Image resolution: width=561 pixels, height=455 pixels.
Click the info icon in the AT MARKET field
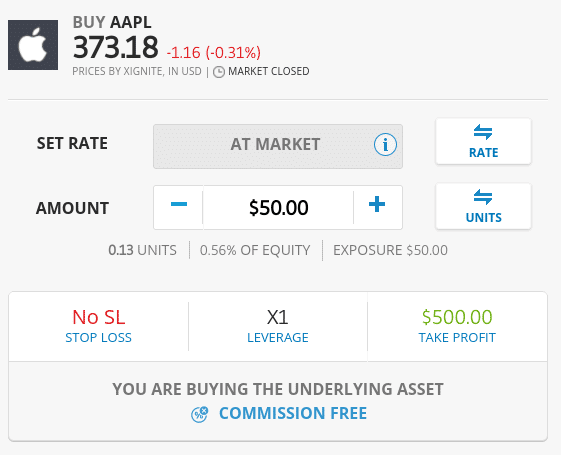385,145
